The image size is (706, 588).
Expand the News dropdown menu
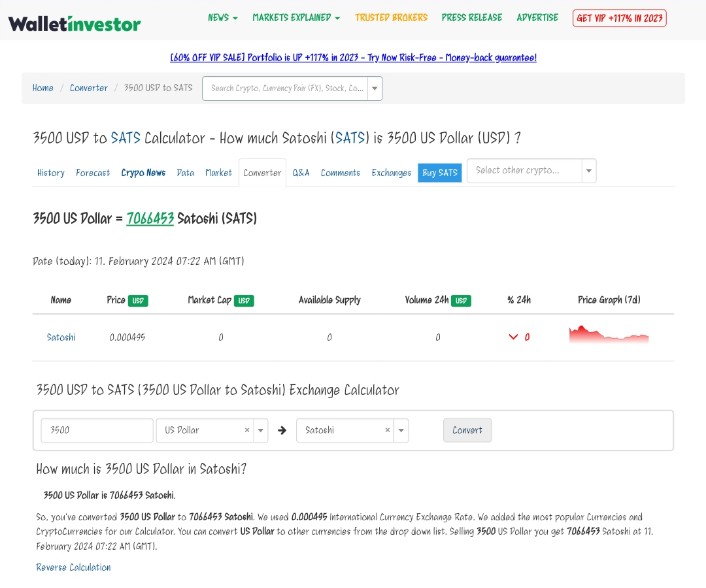[x=222, y=18]
